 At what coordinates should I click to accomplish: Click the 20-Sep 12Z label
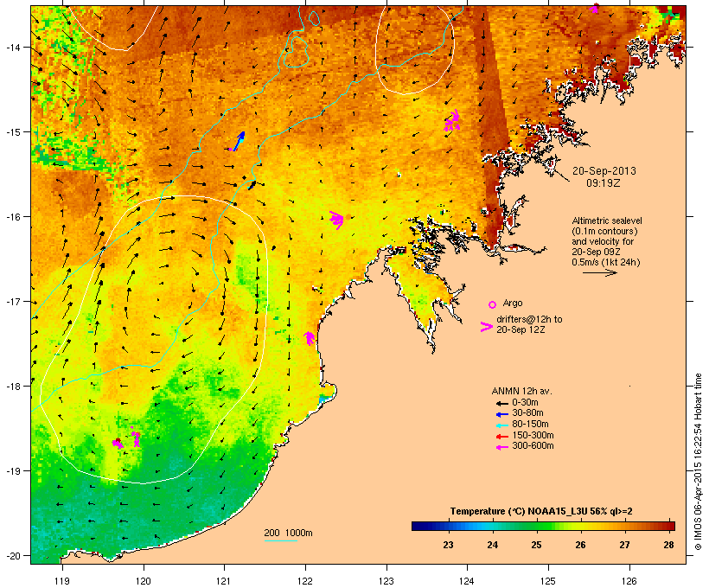(x=521, y=329)
